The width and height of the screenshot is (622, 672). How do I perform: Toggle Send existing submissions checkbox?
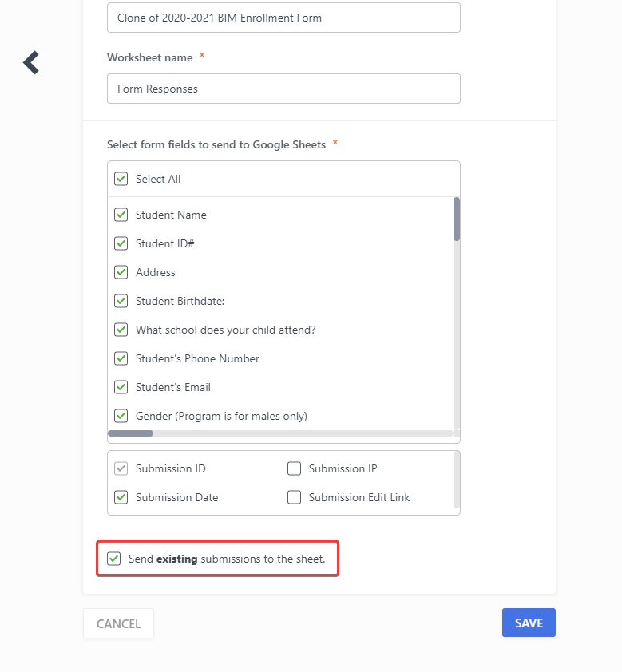click(114, 559)
